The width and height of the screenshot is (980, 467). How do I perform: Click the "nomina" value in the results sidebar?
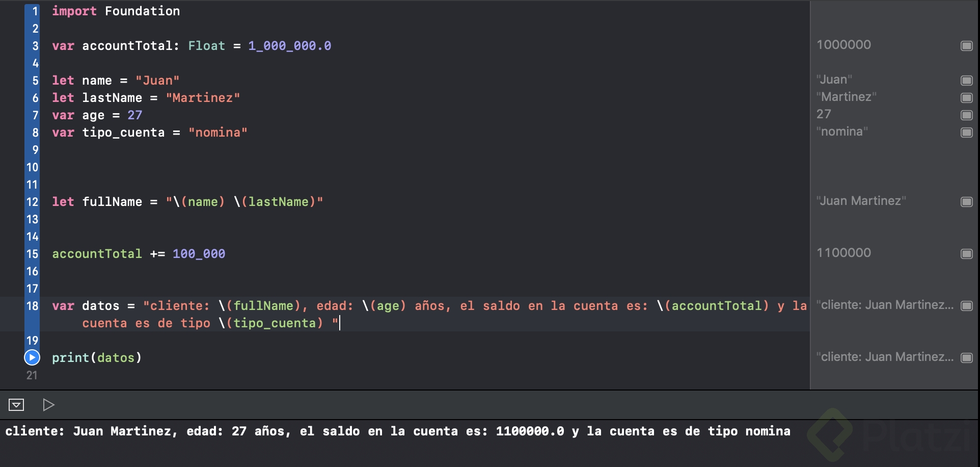pos(842,132)
